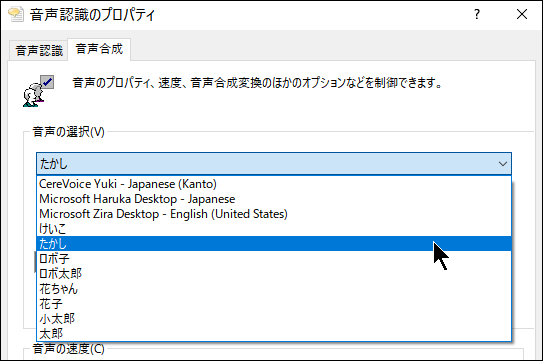Collapse the voice selection dropdown arrow
The height and width of the screenshot is (361, 543).
(x=502, y=164)
